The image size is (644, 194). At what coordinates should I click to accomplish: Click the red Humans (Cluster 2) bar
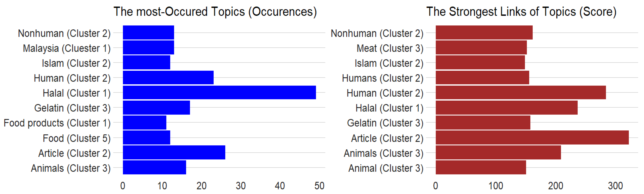[x=482, y=77]
